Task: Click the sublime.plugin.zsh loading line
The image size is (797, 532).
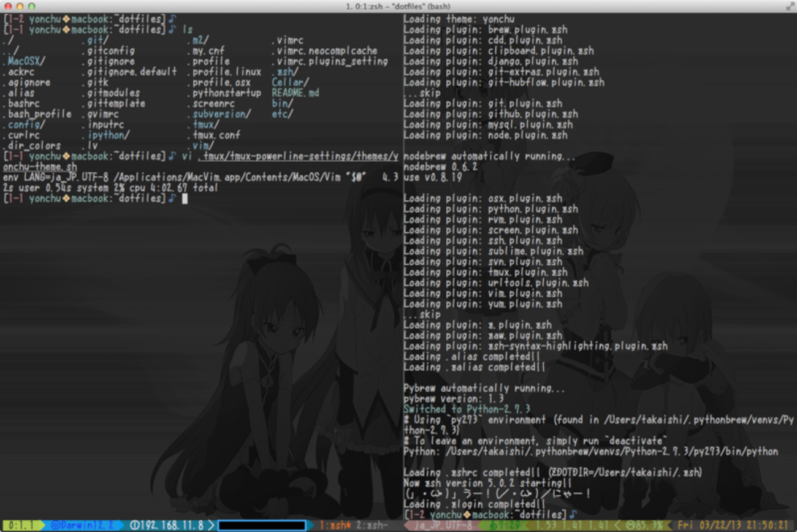Action: (x=494, y=251)
